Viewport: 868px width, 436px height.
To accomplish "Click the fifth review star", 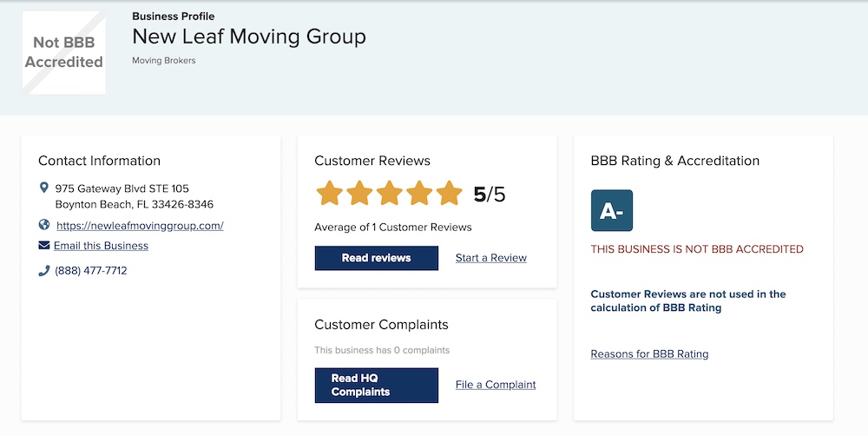I will 449,194.
